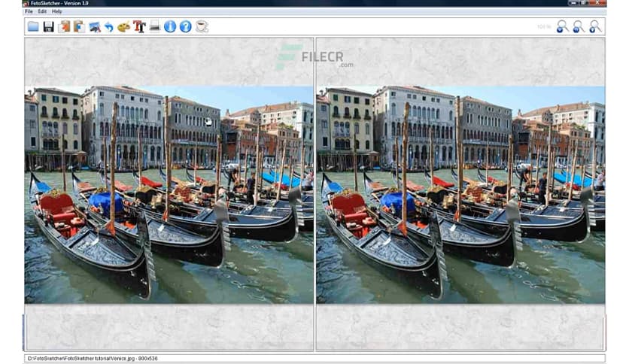Click the last magnifier zoom icon

(x=595, y=27)
